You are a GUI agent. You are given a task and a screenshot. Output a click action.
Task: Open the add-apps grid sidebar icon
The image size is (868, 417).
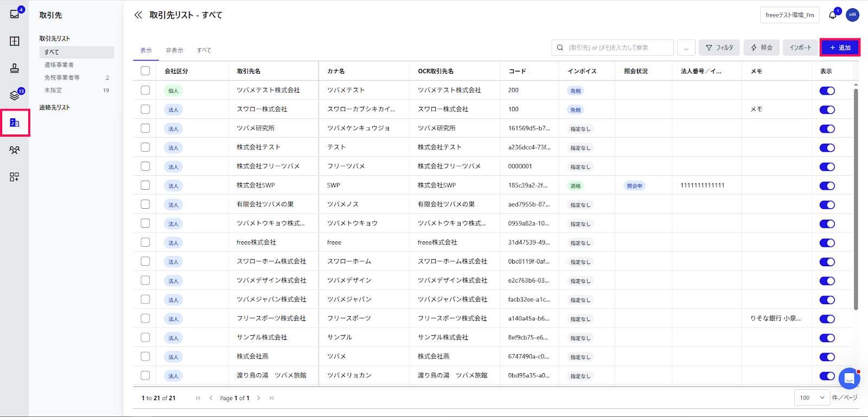pyautogui.click(x=15, y=177)
